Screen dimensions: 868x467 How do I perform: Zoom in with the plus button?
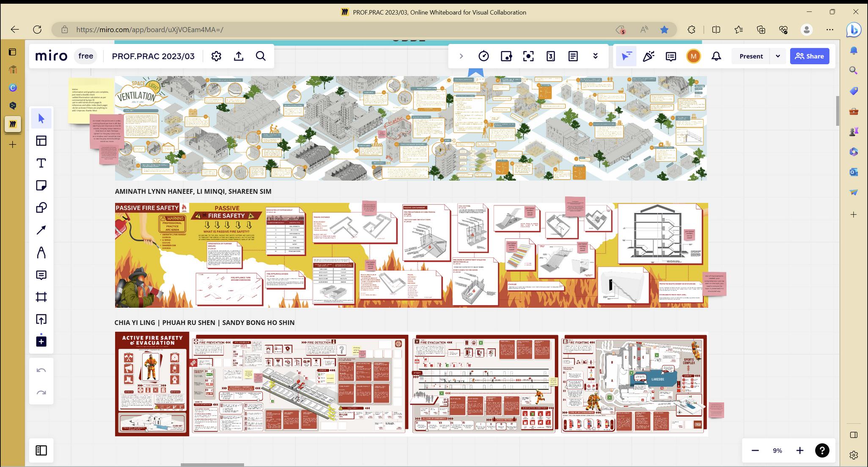[799, 451]
